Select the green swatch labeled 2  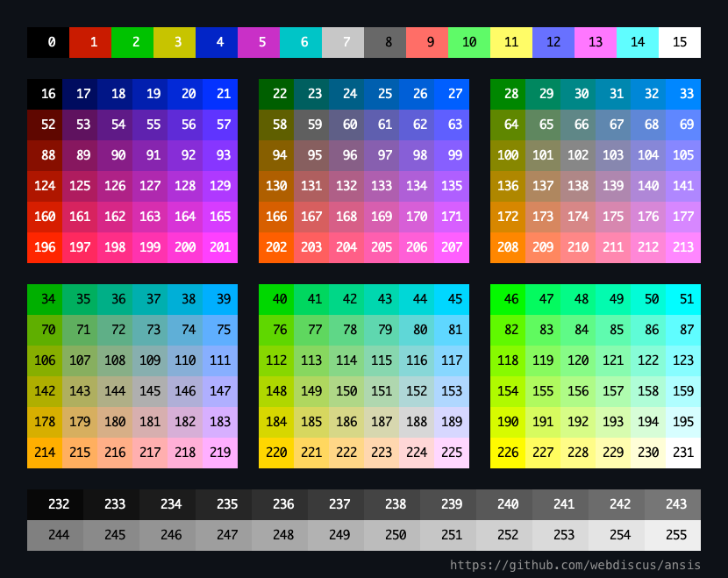click(132, 42)
